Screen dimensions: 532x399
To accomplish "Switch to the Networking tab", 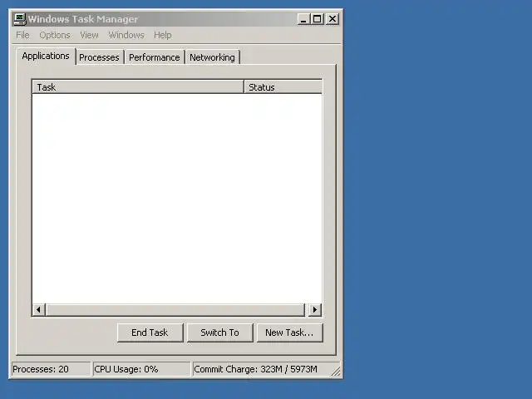I will (213, 57).
